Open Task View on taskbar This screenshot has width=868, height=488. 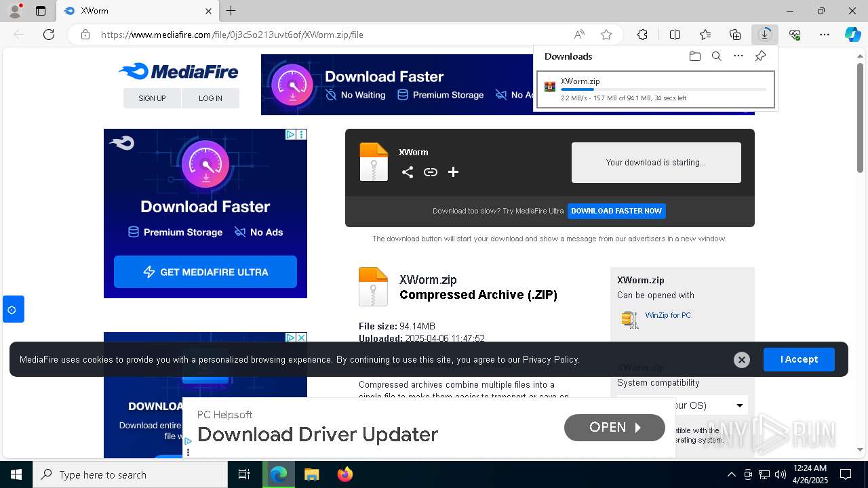pyautogui.click(x=244, y=474)
